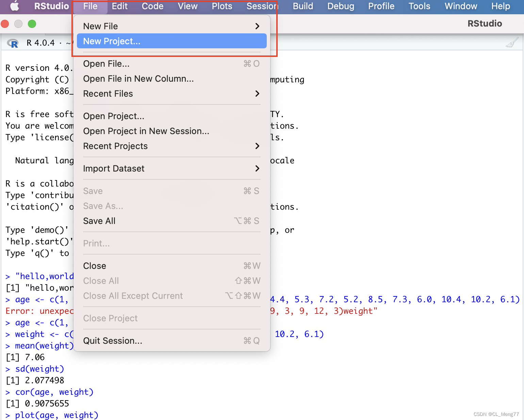Click the '[1] 0.9075655' output line
Screen dimensions: 524x420
(37, 404)
